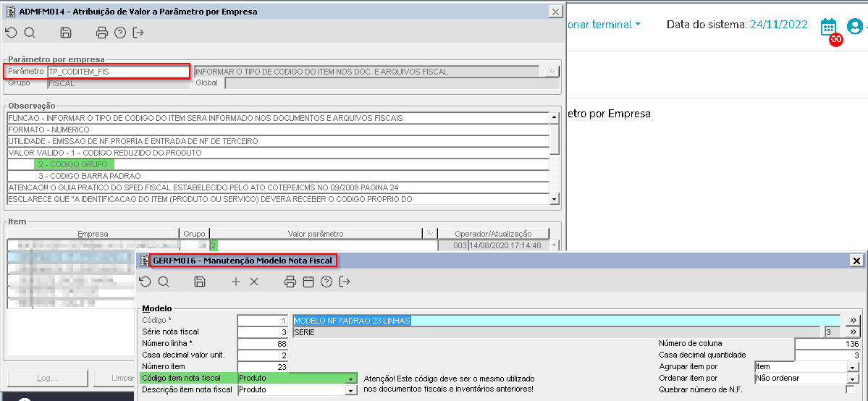The height and width of the screenshot is (401, 868).
Task: Print from the ADMFM014 window toolbar
Action: (x=102, y=33)
